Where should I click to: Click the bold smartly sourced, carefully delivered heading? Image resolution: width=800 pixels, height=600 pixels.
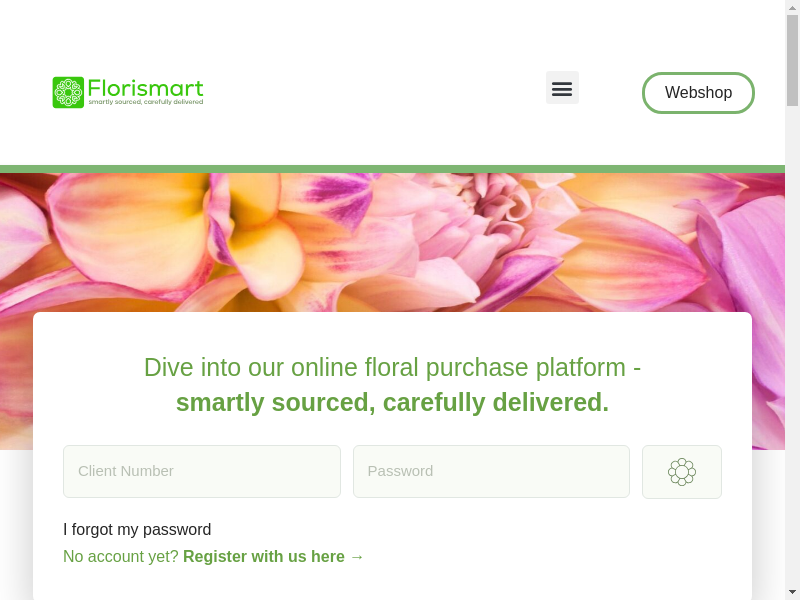click(x=392, y=403)
